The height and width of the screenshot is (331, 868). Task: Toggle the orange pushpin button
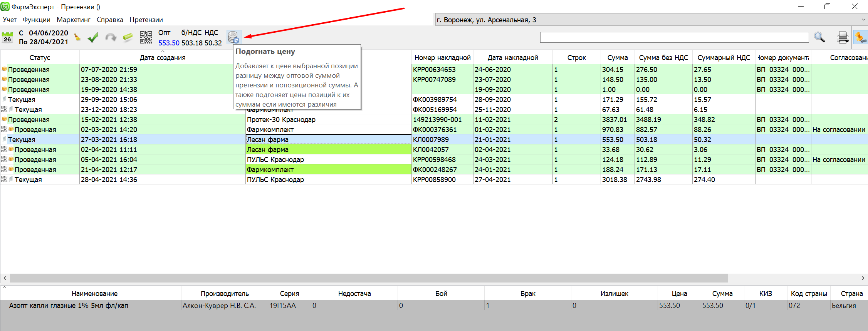point(860,37)
